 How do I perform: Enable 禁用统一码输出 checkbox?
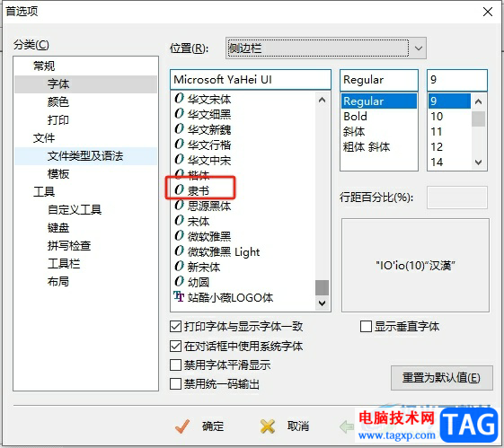[175, 383]
